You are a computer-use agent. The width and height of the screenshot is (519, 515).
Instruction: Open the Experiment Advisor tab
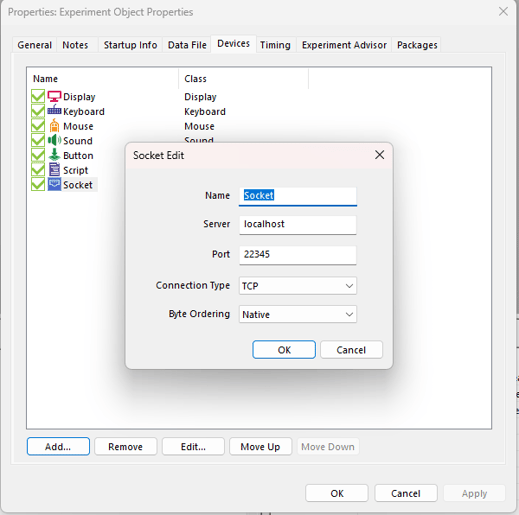[344, 45]
